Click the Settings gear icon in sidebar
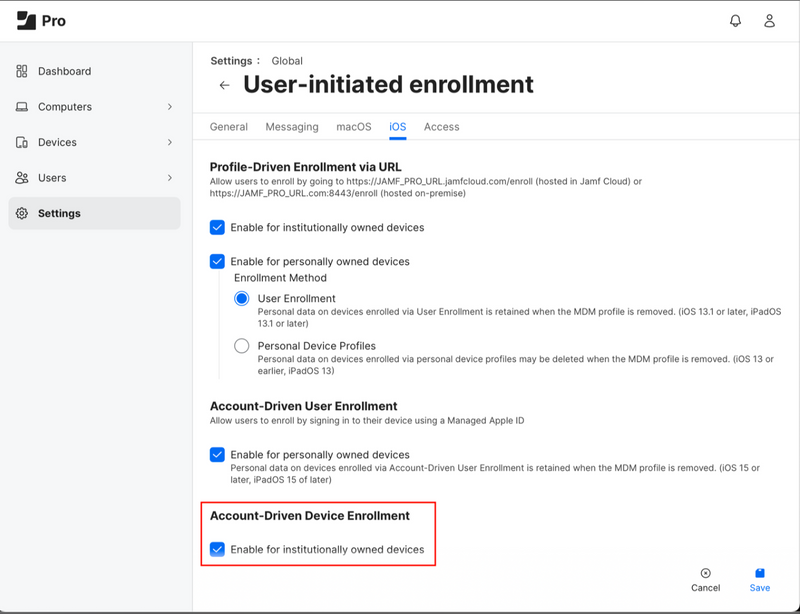Screen dimensions: 800x614 click(22, 213)
